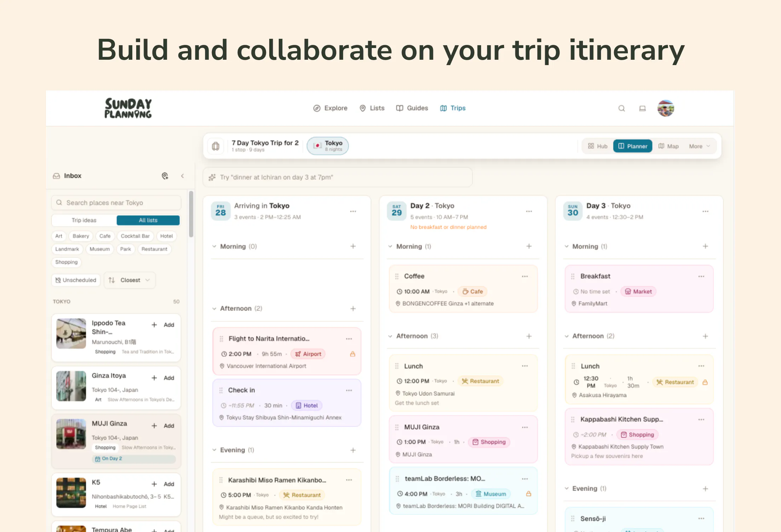Add event to Day 3 Evening
The image size is (781, 532).
point(705,489)
